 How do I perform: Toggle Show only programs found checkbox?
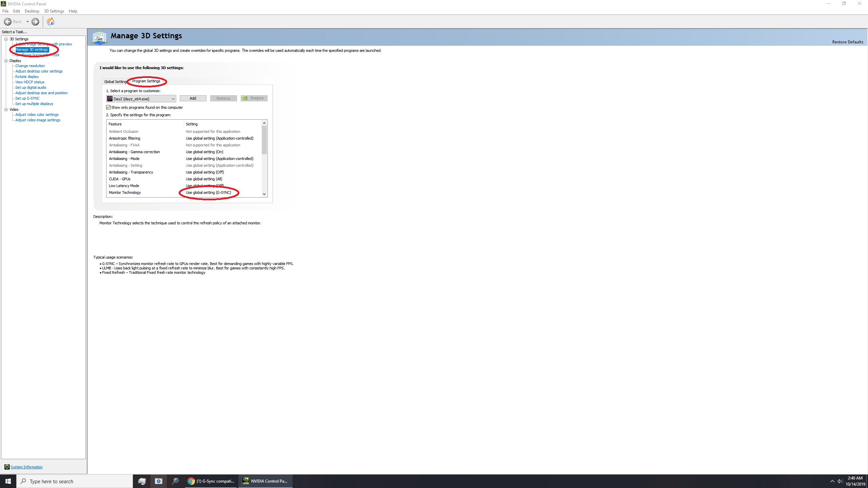click(x=108, y=107)
